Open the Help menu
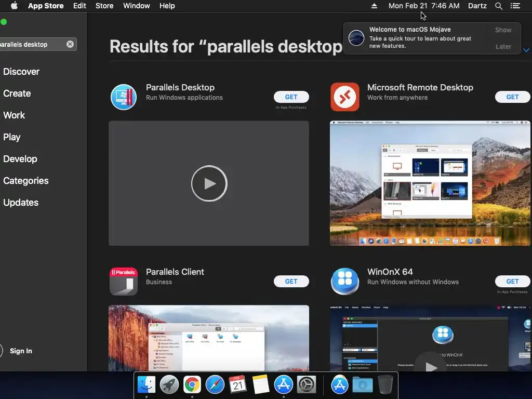 click(167, 6)
